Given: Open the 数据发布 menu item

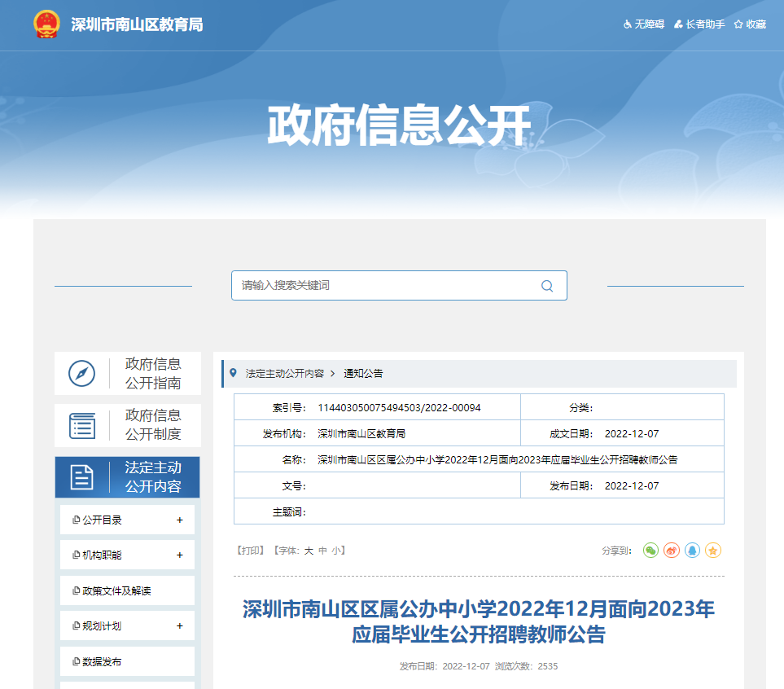Looking at the screenshot, I should tap(102, 662).
